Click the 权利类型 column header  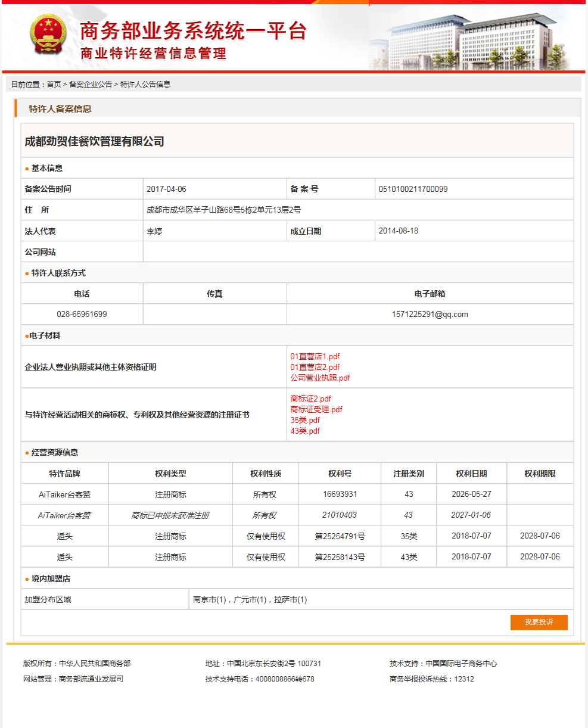pyautogui.click(x=171, y=474)
